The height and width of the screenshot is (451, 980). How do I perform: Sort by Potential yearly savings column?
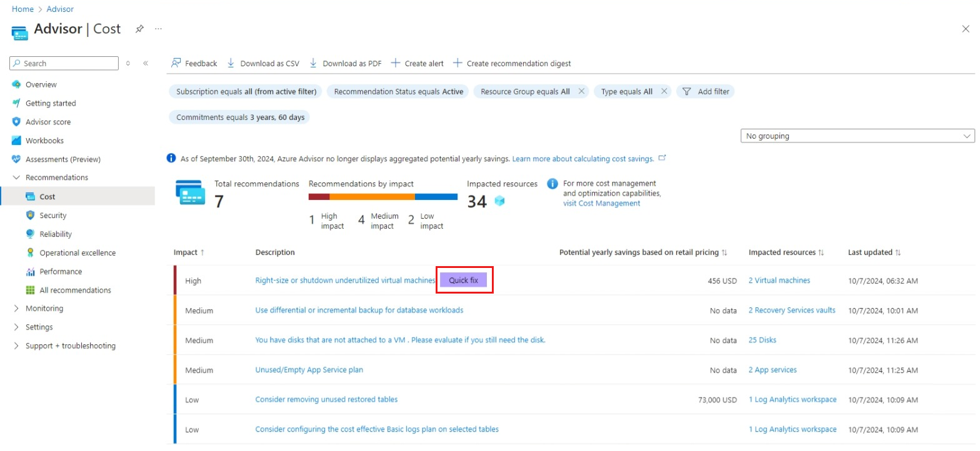643,252
